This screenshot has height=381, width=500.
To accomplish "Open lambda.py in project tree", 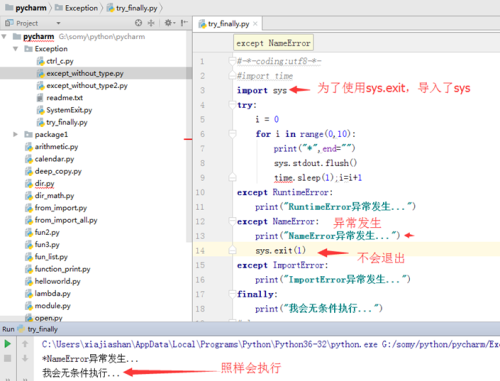I will click(x=52, y=293).
